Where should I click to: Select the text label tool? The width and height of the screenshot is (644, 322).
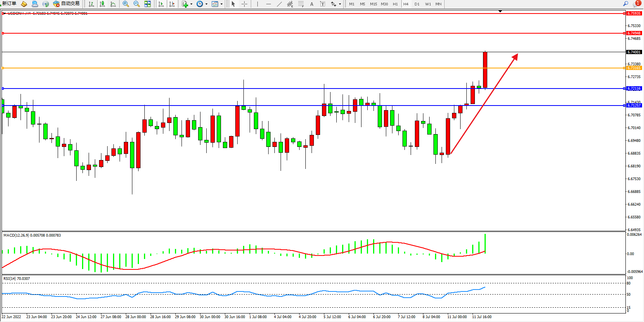click(312, 4)
